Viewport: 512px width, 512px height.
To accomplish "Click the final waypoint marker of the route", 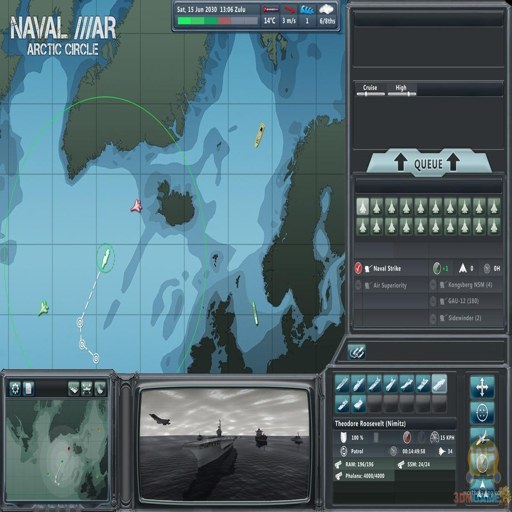I will pyautogui.click(x=96, y=358).
